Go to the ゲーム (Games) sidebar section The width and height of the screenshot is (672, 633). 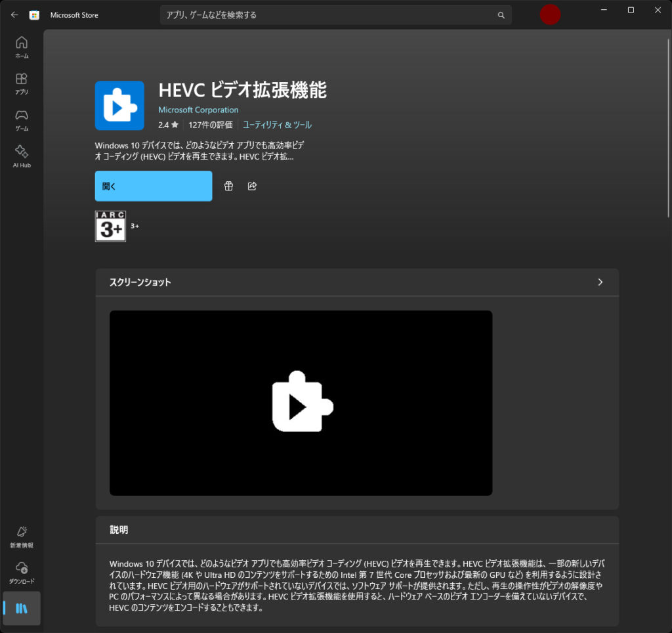[x=22, y=120]
